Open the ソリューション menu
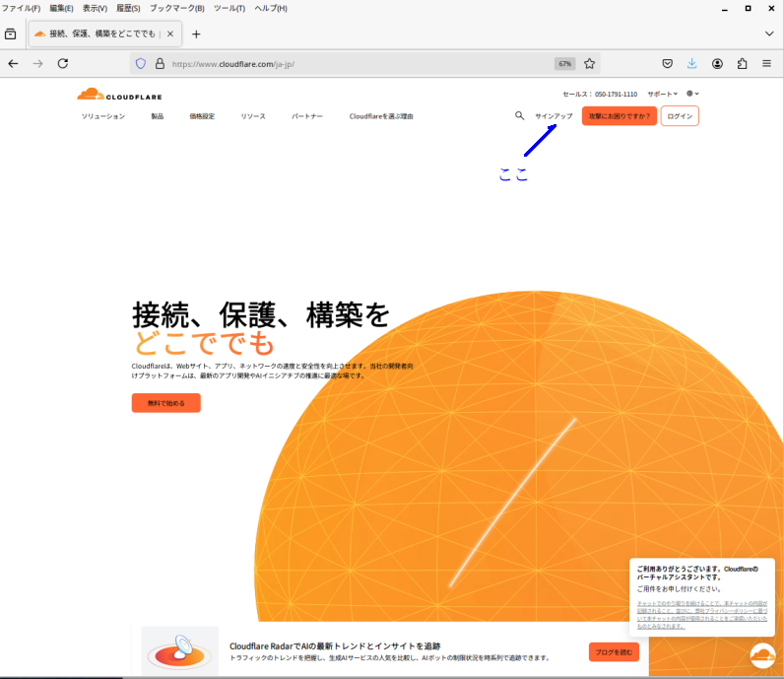 coord(103,116)
